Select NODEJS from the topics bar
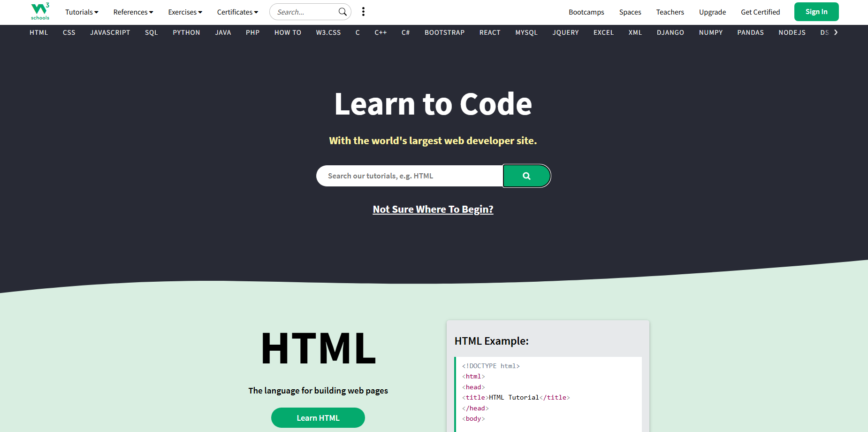 (792, 32)
